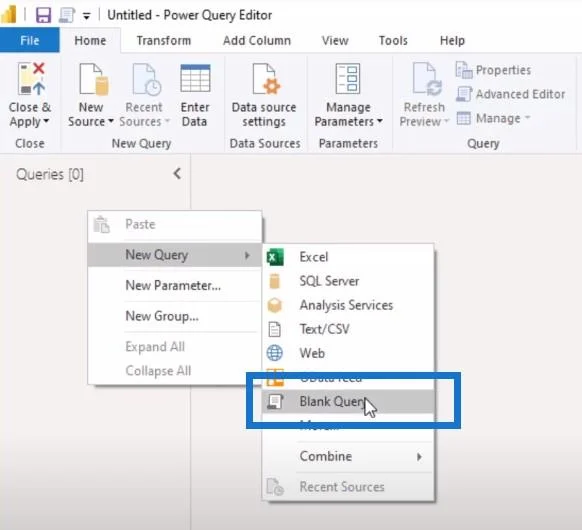Viewport: 582px width, 530px height.
Task: Select Analysis Services in the submenu
Action: 348,305
